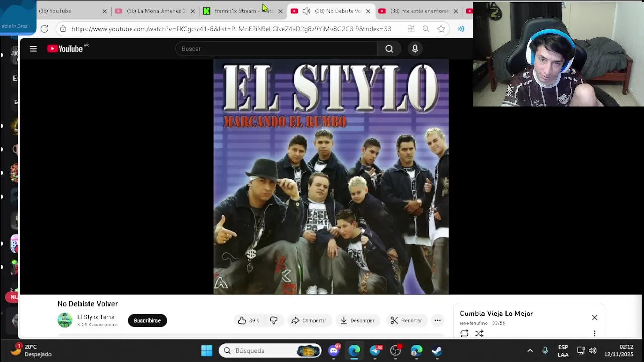
Task: Clip video with Recortar button
Action: [x=407, y=320]
